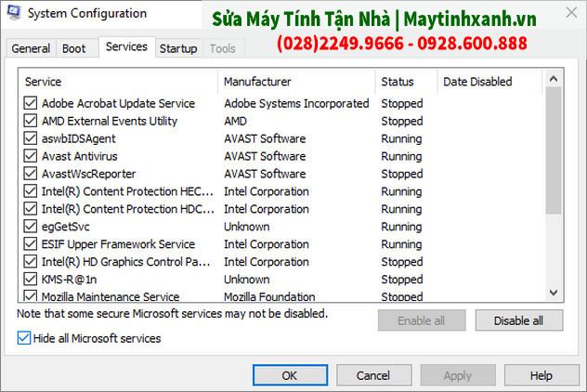Toggle the KMS-R@1n service checkbox
This screenshot has height=392, width=587.
(x=31, y=279)
